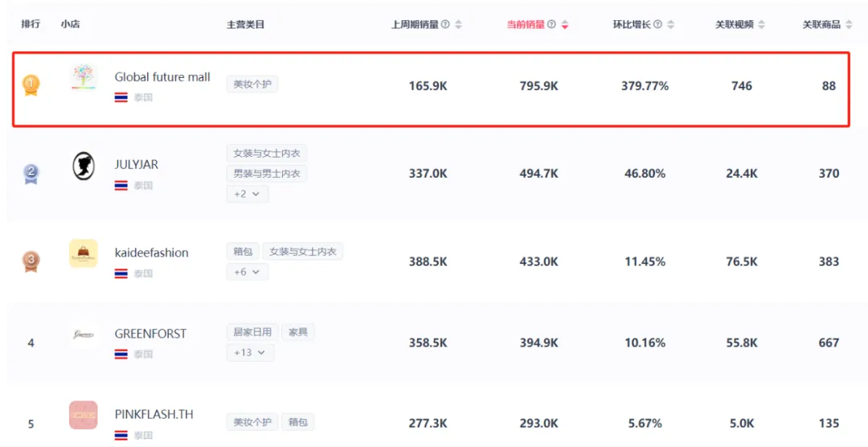Click 379.77% growth value

(x=645, y=86)
